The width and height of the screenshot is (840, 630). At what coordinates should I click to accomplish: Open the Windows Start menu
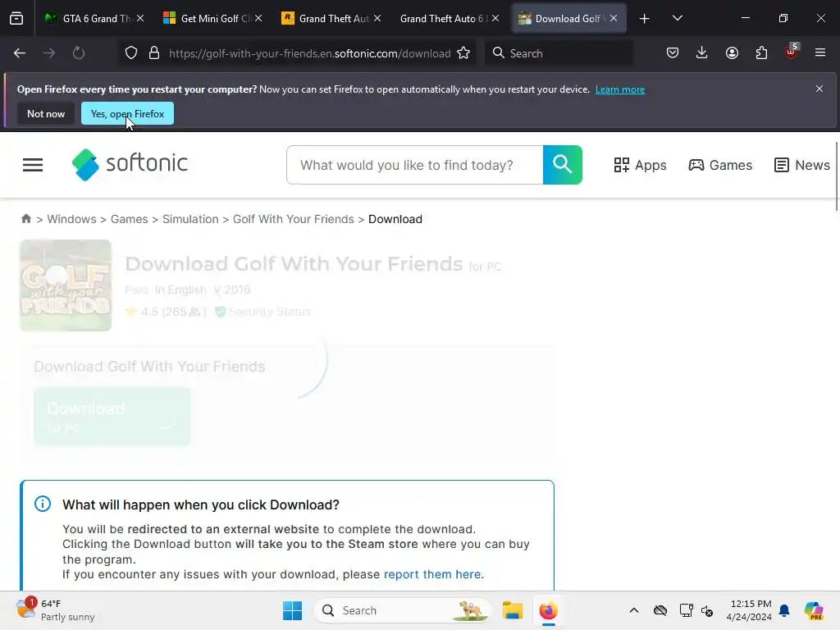[x=292, y=610]
